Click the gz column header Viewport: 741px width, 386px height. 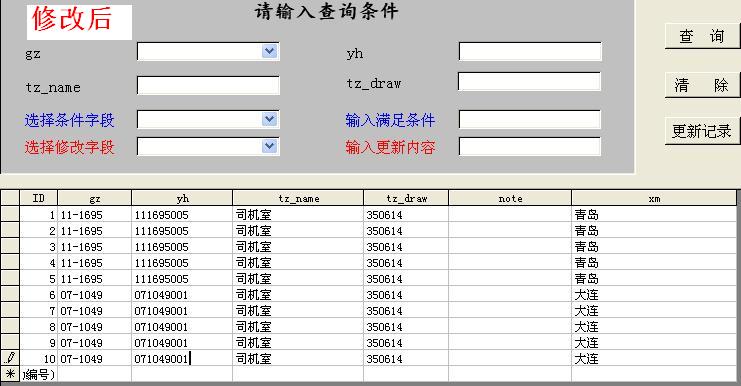click(x=95, y=198)
